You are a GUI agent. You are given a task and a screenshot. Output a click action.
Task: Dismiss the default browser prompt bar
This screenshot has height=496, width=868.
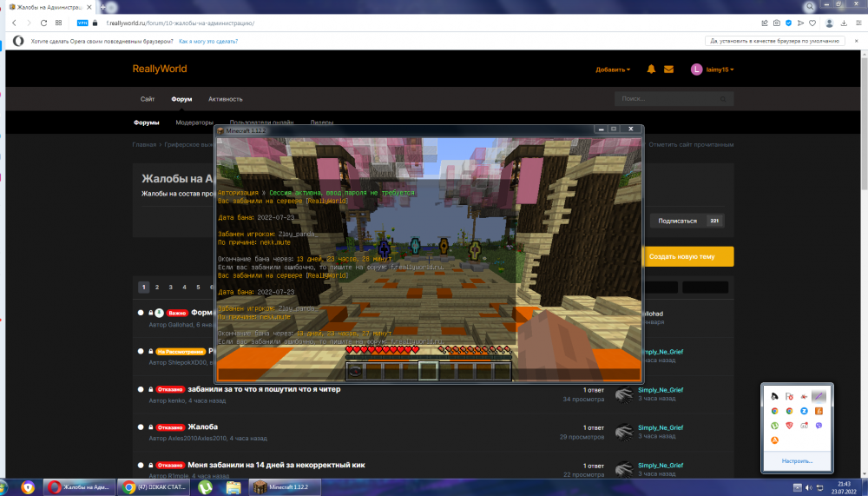tap(857, 41)
